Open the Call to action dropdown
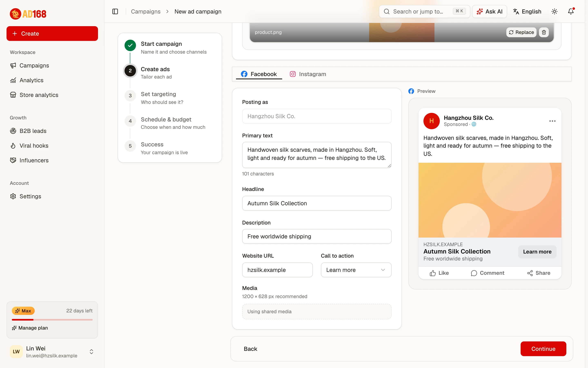The width and height of the screenshot is (588, 368). click(x=356, y=270)
